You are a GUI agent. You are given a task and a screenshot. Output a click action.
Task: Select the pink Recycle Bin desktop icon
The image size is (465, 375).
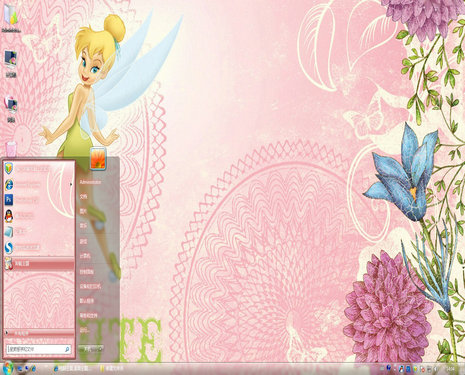(x=11, y=148)
